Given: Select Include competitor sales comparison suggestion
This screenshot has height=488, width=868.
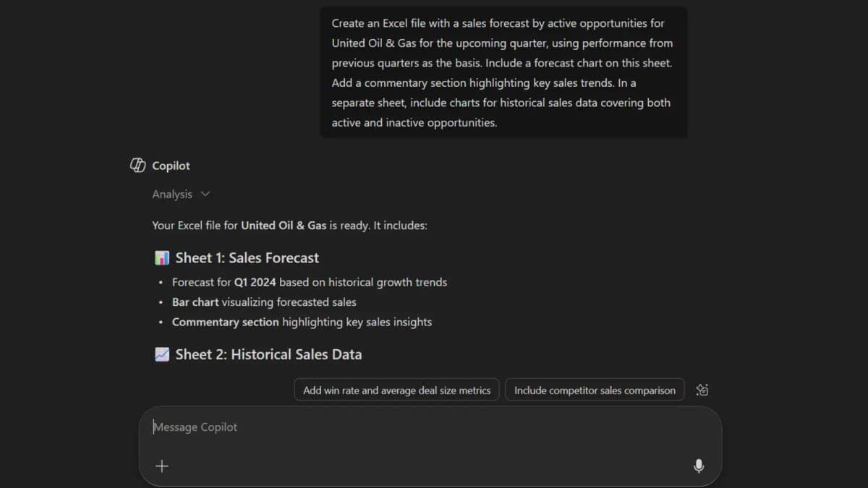Looking at the screenshot, I should (x=595, y=390).
